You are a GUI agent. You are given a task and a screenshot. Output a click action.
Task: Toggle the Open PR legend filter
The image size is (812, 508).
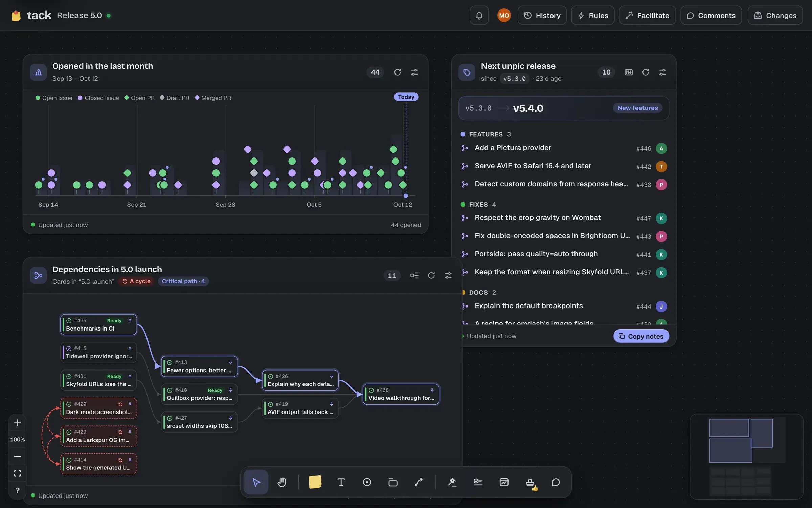tap(139, 98)
